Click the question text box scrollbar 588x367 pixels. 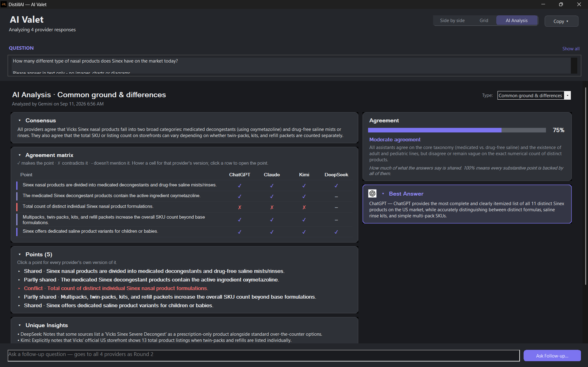[574, 65]
